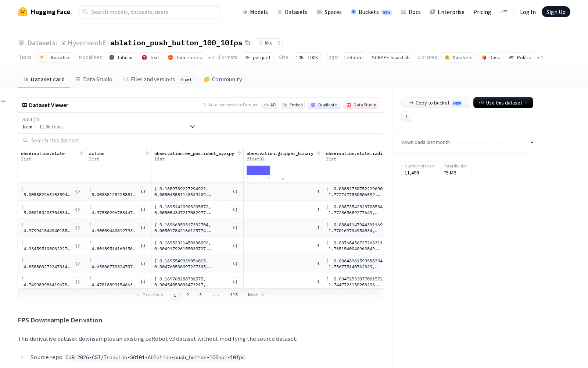588x368 pixels.
Task: Open the three-dot more options button
Action: [407, 117]
